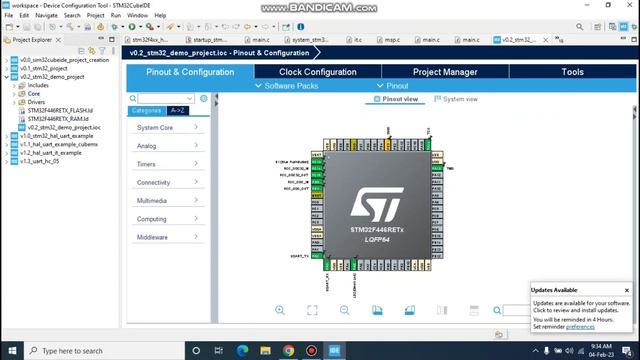Screen dimensions: 640x360
Task: Expand the System Core category
Action: point(167,127)
